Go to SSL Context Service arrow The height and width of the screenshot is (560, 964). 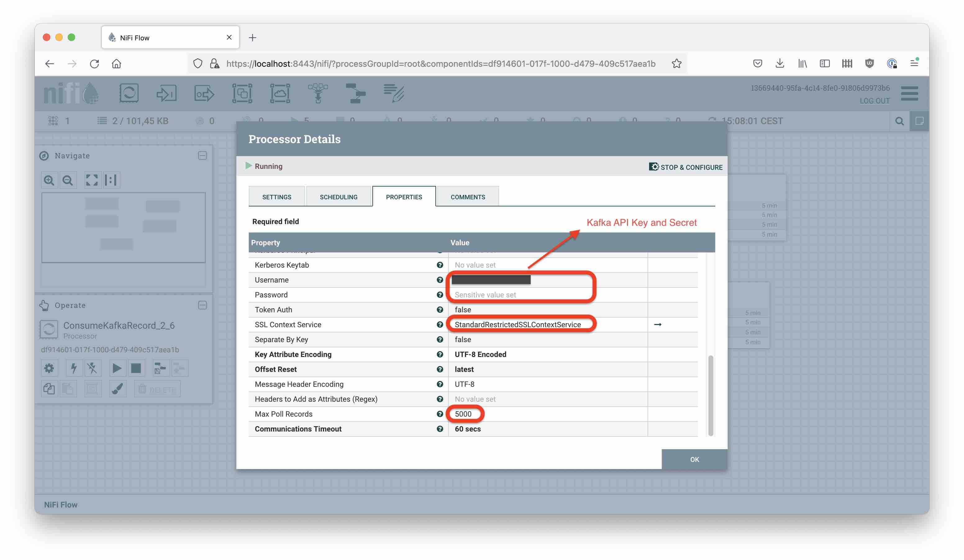click(x=657, y=324)
